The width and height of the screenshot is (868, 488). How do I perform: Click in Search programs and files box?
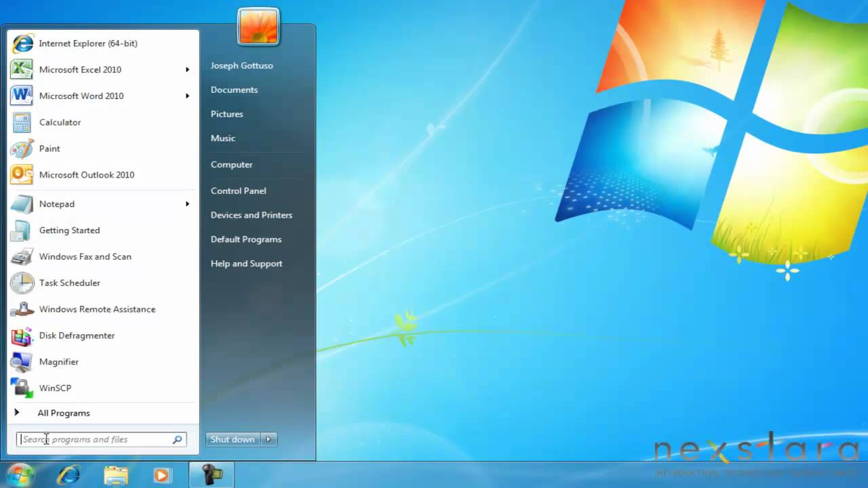coord(101,440)
